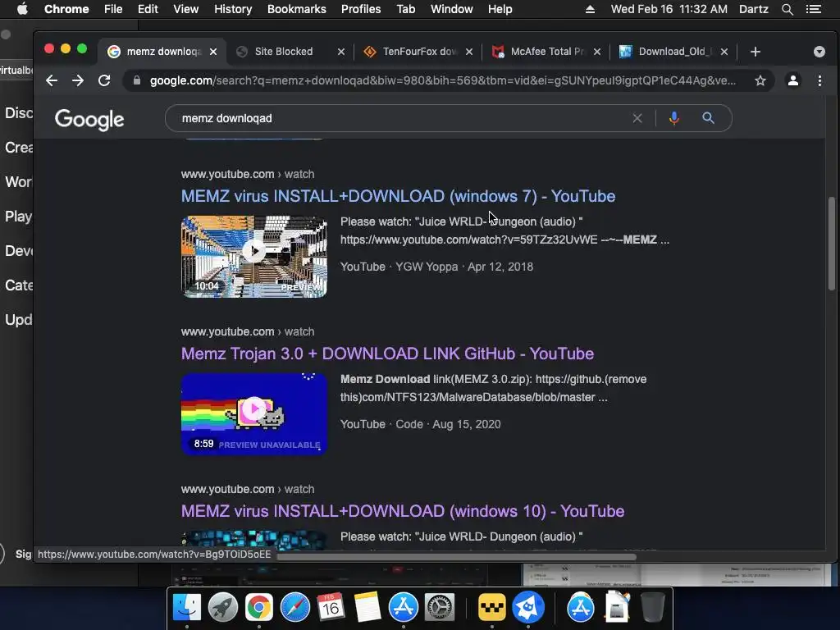Image resolution: width=840 pixels, height=630 pixels.
Task: Open the Tab menu
Action: tap(406, 9)
